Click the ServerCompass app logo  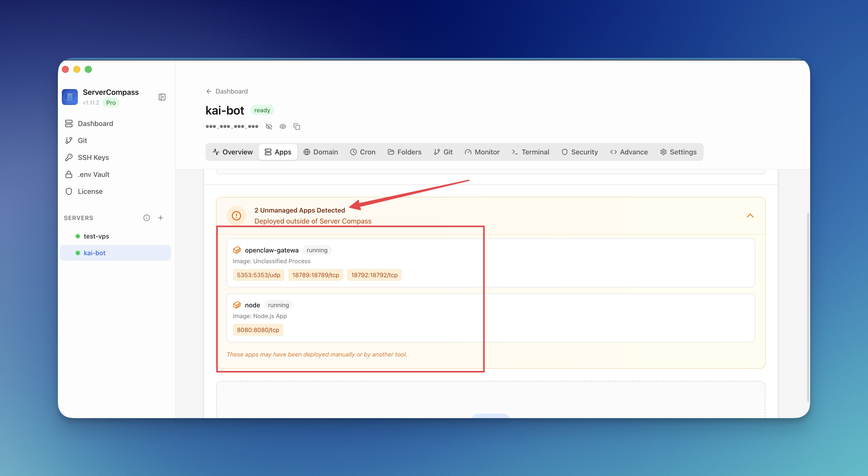pos(70,97)
